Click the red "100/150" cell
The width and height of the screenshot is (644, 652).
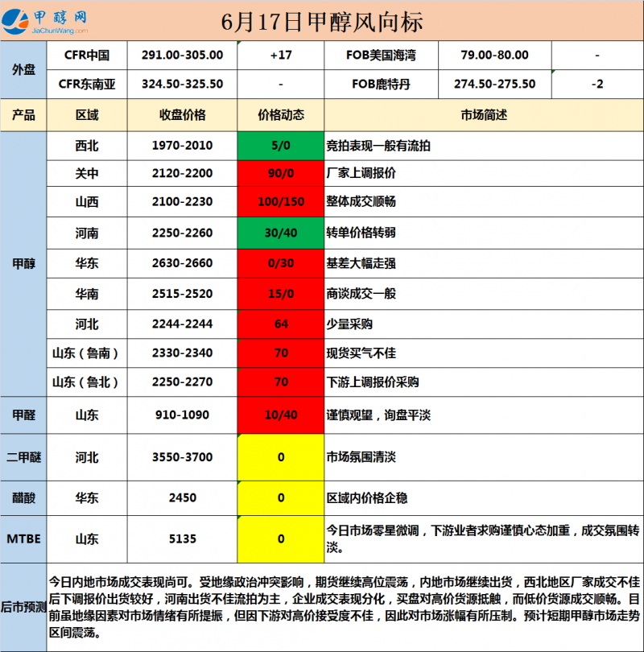[281, 202]
